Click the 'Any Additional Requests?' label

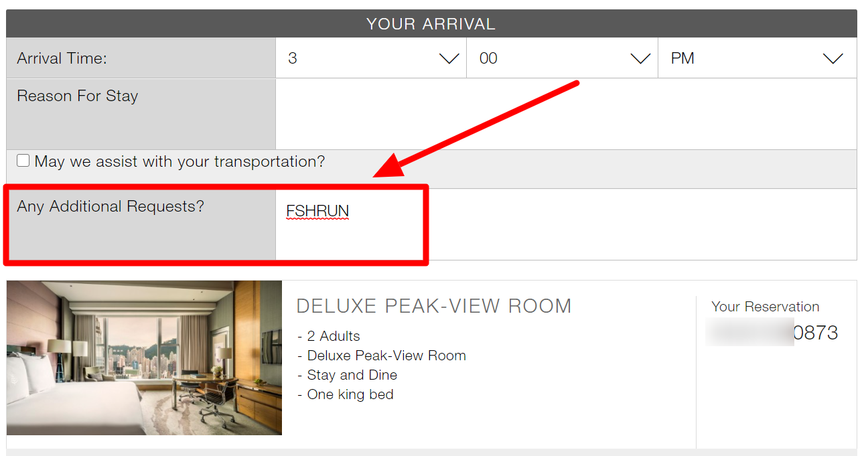tap(111, 206)
